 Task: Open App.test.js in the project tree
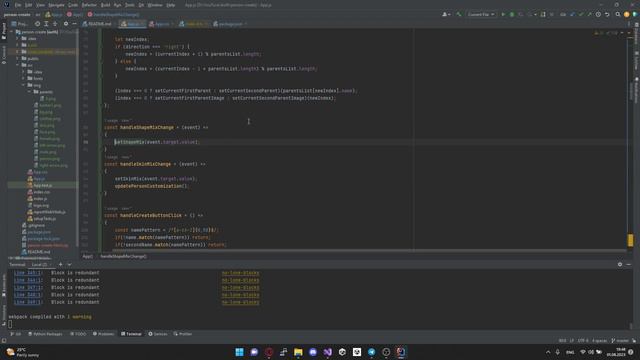click(42, 185)
